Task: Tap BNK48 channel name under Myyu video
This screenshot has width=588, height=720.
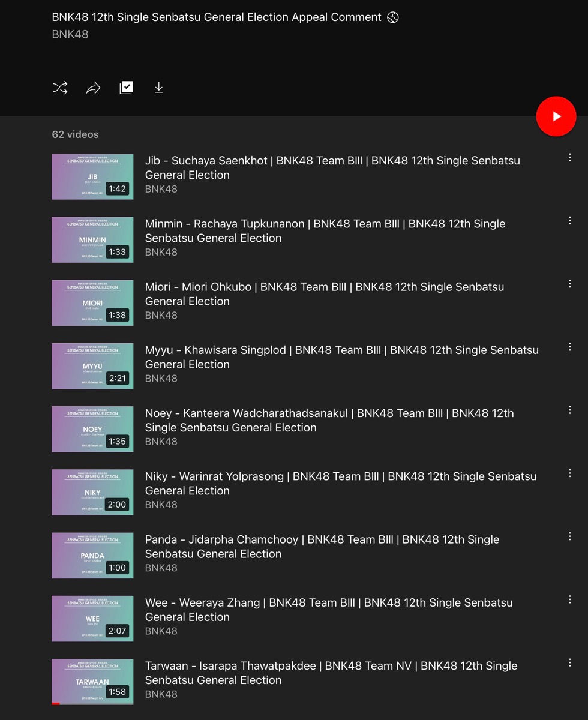Action: pos(161,378)
